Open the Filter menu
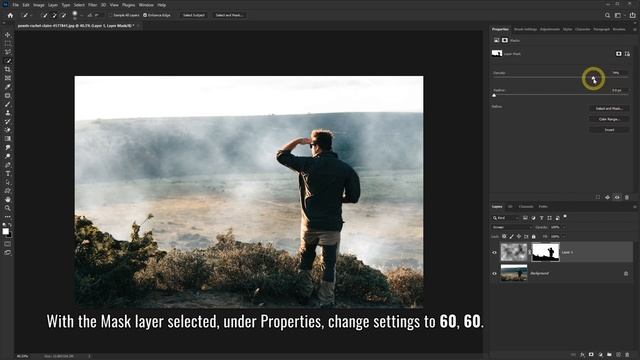This screenshot has width=640, height=360. 93,5
